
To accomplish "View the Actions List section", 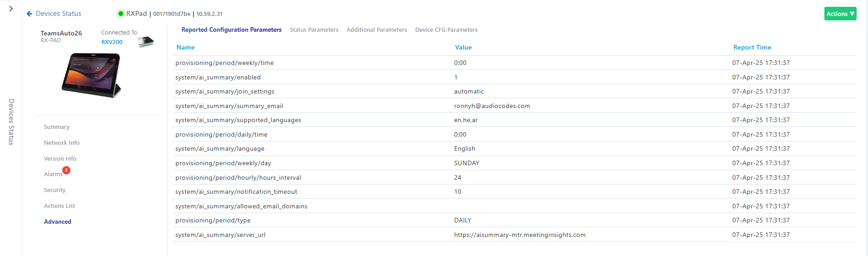I will click(x=59, y=206).
